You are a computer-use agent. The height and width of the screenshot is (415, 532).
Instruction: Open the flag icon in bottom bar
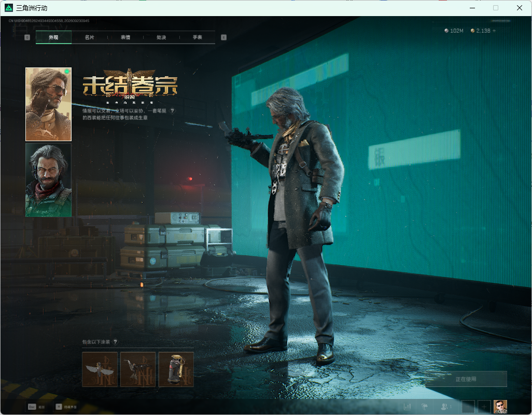pyautogui.click(x=425, y=407)
